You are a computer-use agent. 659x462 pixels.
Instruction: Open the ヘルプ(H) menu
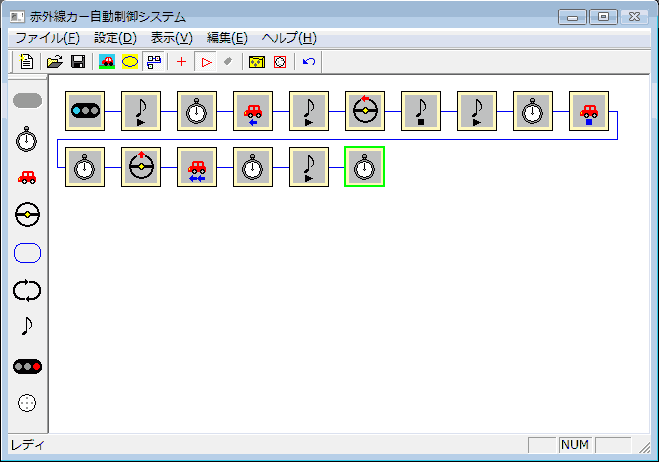pyautogui.click(x=289, y=38)
